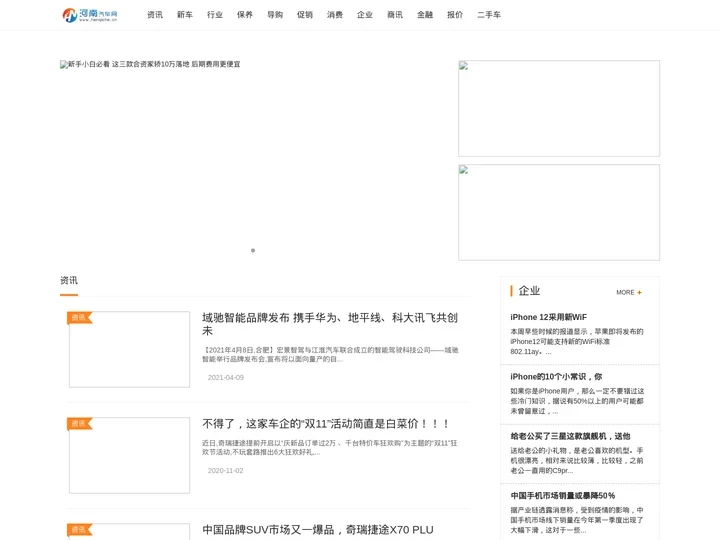Open article 不得了，这家车企的双11活动 headline
The image size is (720, 540).
click(x=326, y=423)
